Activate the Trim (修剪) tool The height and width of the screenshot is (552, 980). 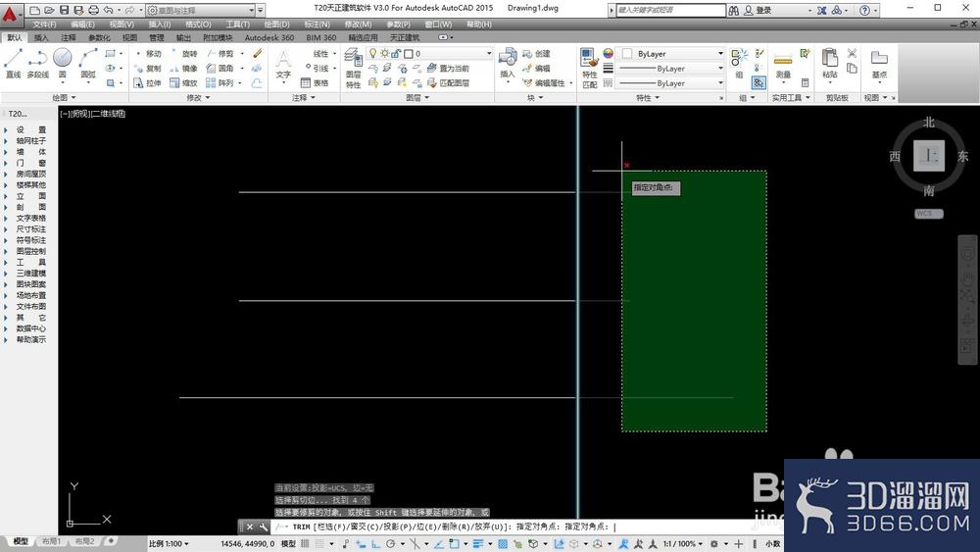pyautogui.click(x=220, y=54)
